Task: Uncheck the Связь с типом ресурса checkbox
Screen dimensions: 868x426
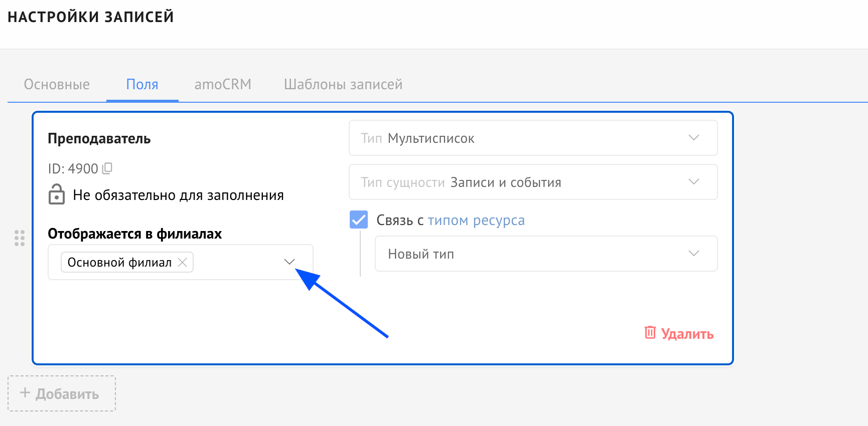Action: point(359,220)
